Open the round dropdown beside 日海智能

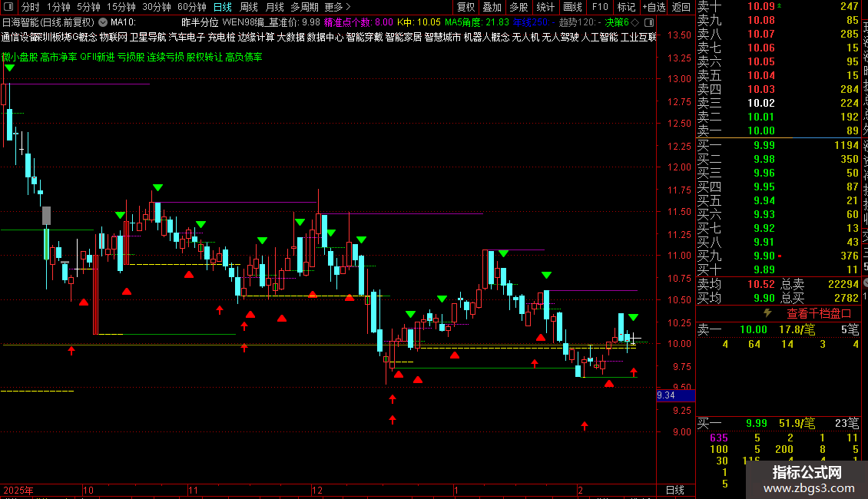103,22
